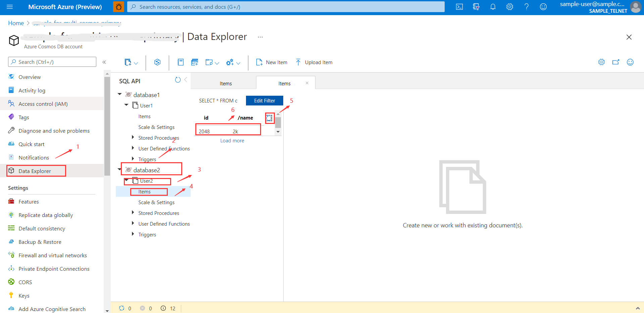Select Items under User1 container
Image resolution: width=644 pixels, height=313 pixels.
click(144, 117)
